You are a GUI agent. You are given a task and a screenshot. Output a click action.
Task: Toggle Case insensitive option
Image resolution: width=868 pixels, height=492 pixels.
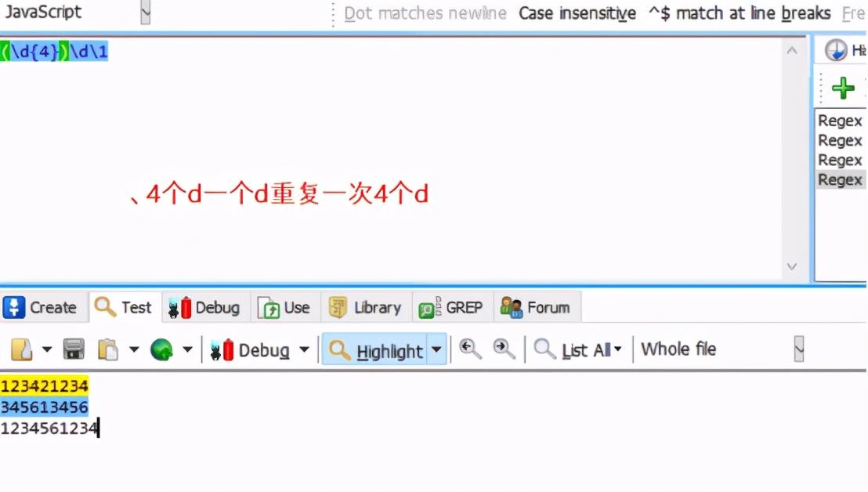(577, 13)
